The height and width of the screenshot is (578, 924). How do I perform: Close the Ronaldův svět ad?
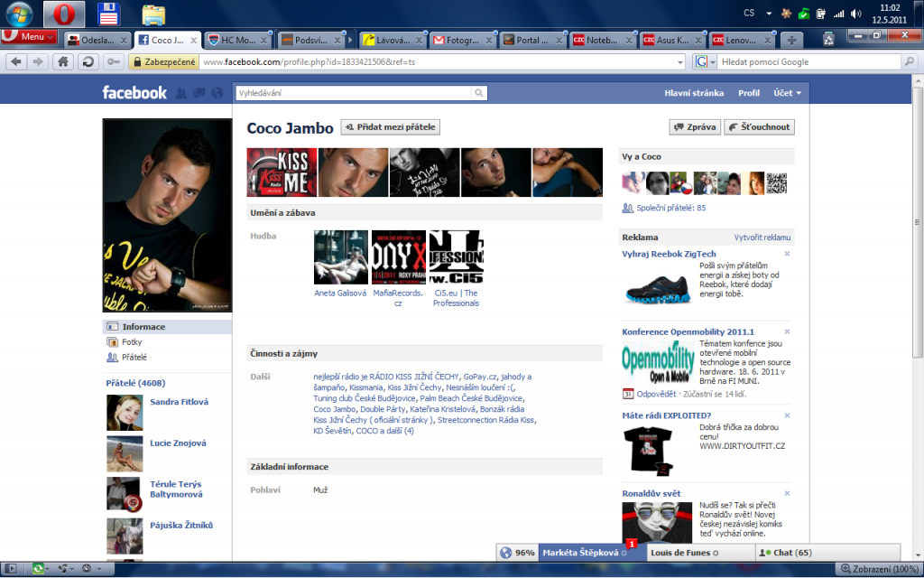tap(787, 493)
